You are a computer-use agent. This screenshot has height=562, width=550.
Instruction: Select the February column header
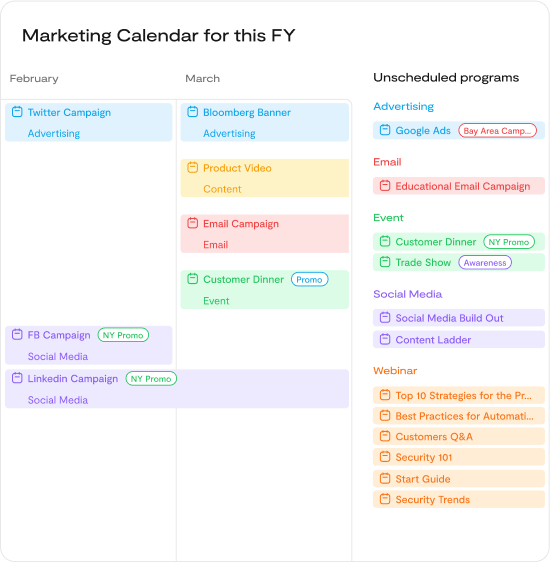[x=34, y=78]
